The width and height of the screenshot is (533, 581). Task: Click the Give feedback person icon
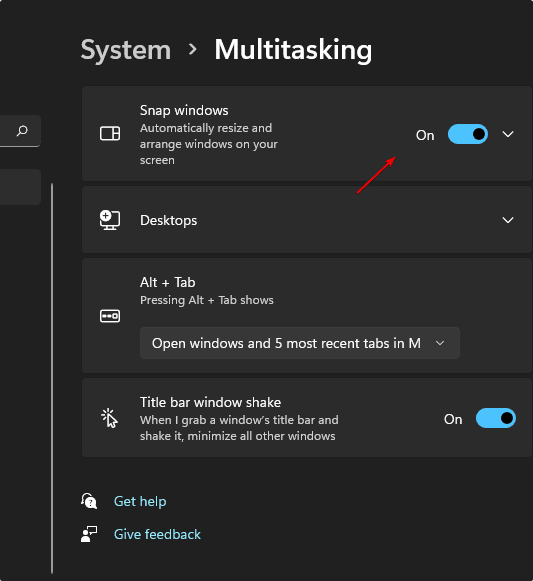(89, 534)
